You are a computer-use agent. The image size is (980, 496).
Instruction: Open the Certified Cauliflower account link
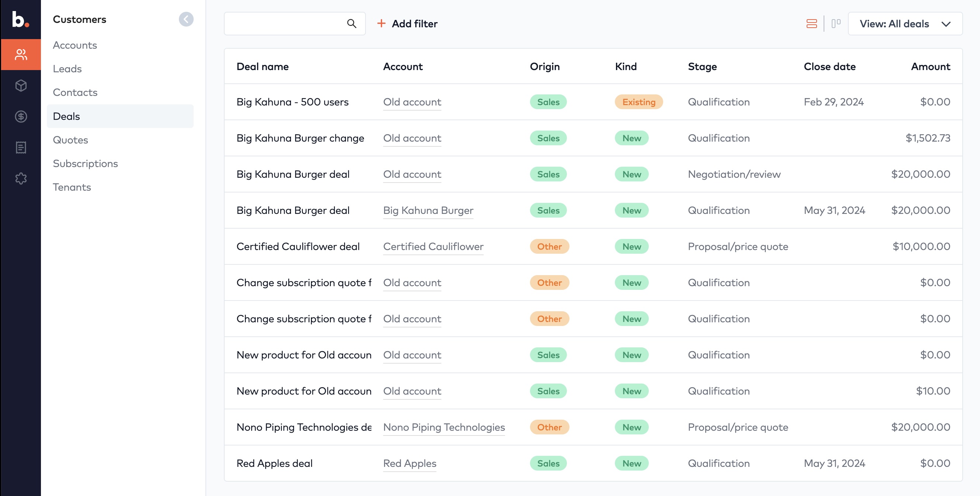(433, 246)
